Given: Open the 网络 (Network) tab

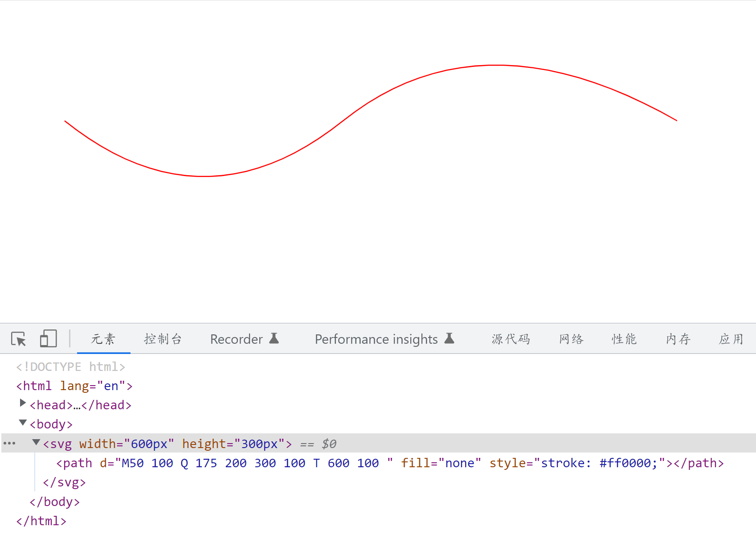Looking at the screenshot, I should [x=572, y=339].
